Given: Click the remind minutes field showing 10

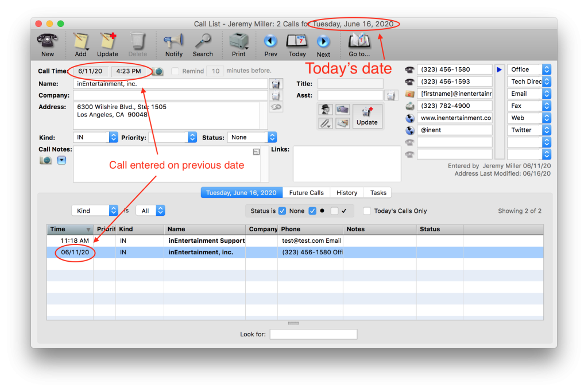Looking at the screenshot, I should pyautogui.click(x=215, y=71).
